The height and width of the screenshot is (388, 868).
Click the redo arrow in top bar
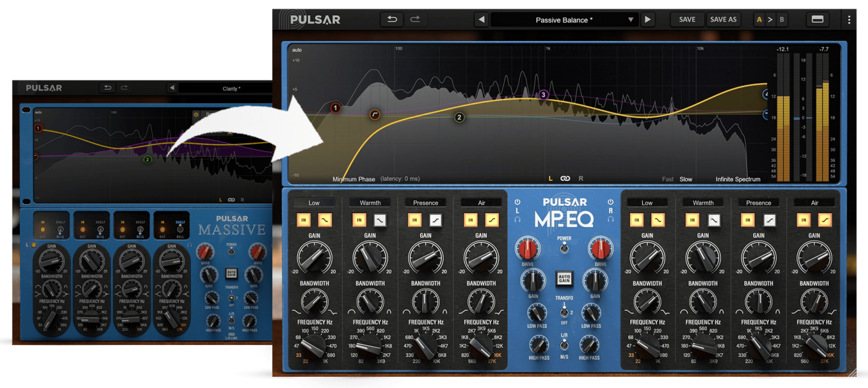click(x=415, y=20)
